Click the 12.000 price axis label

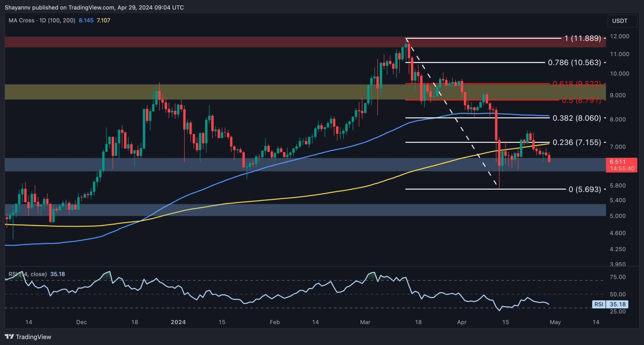(620, 36)
